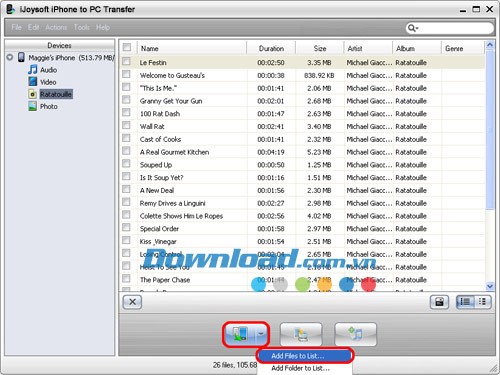Switch to details list view
The image size is (500, 375).
coord(465,302)
